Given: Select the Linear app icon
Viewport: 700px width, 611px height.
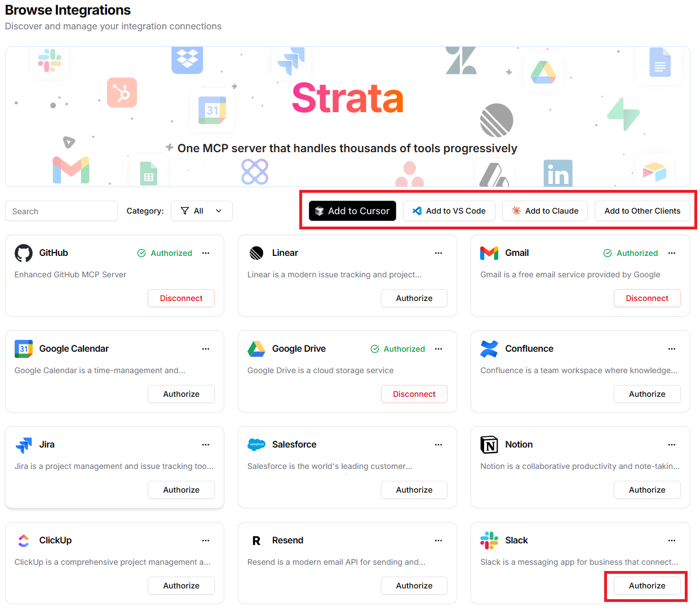Looking at the screenshot, I should [256, 253].
